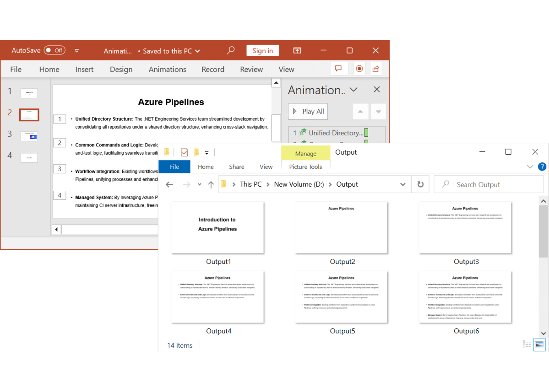Click This PC in the address bar
The width and height of the screenshot is (549, 392).
(251, 184)
